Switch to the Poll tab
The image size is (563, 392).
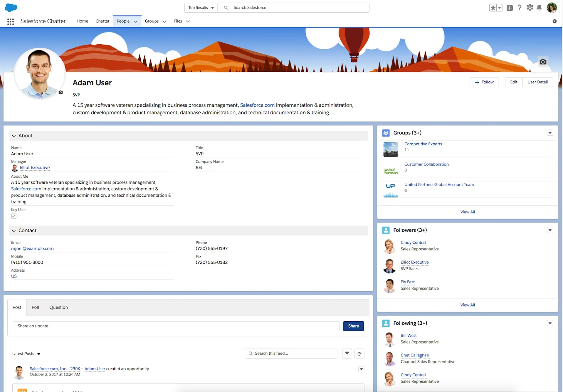click(x=35, y=307)
